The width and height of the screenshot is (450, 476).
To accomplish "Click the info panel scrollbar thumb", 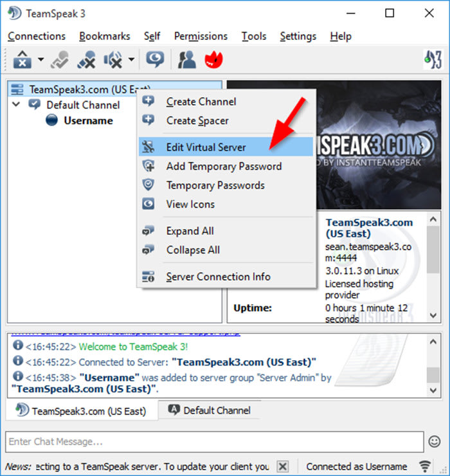I will [x=433, y=250].
